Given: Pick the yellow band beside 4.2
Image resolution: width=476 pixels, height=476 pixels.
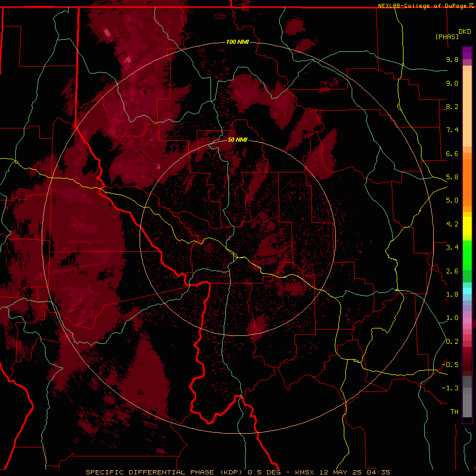Looking at the screenshot, I should 467,226.
